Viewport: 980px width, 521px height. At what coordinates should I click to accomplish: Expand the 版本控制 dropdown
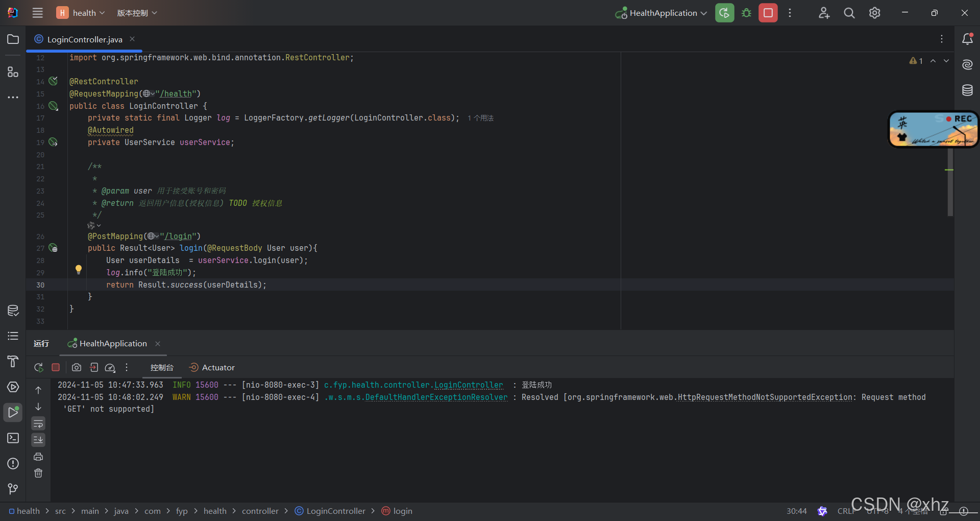(137, 13)
